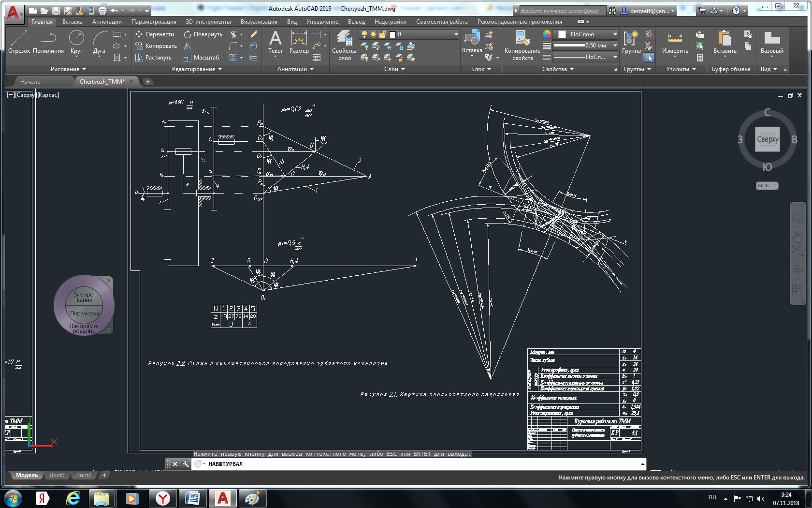Switch to the Лист1 layout tab
This screenshot has width=812, height=508.
pos(57,475)
